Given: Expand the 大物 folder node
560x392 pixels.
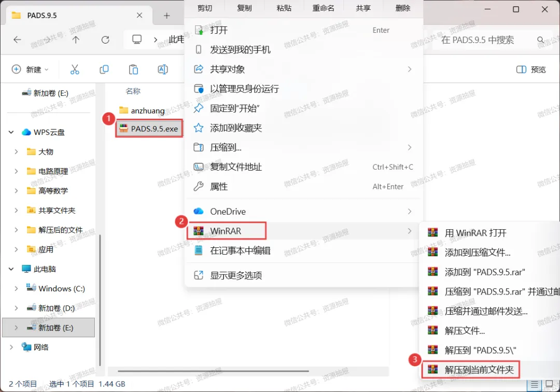Looking at the screenshot, I should click(x=16, y=152).
